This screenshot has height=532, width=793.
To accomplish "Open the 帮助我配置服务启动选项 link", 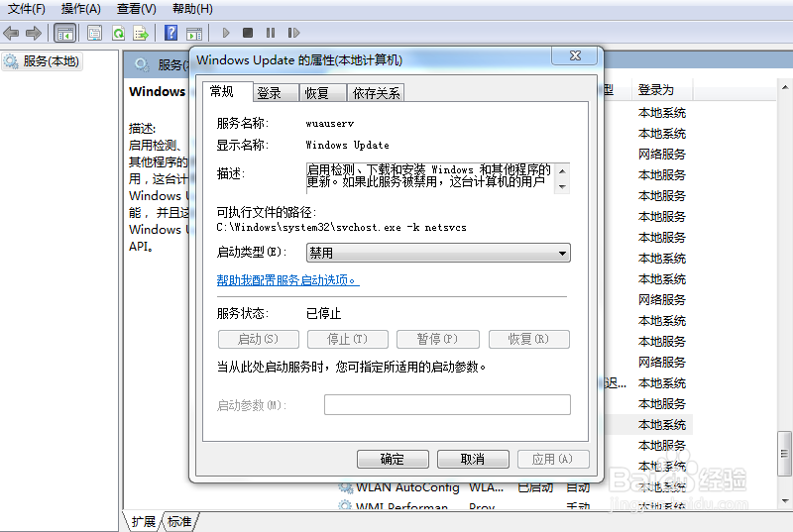I will (287, 280).
